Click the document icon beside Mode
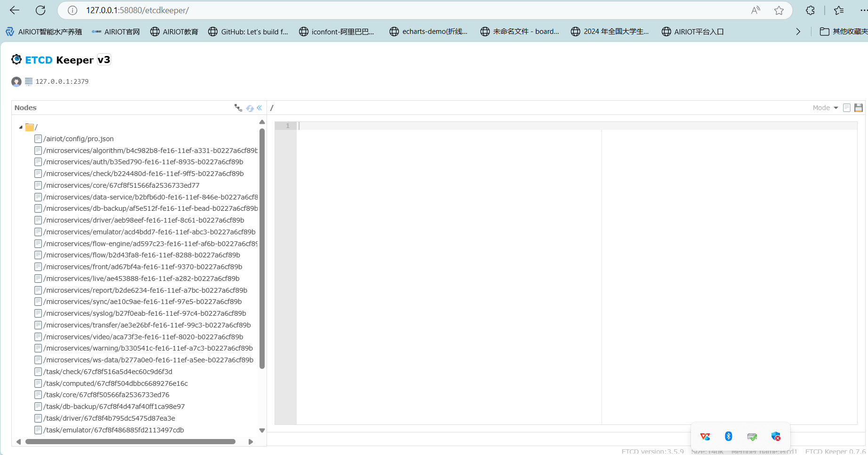Screen dimensions: 868x455 point(846,108)
